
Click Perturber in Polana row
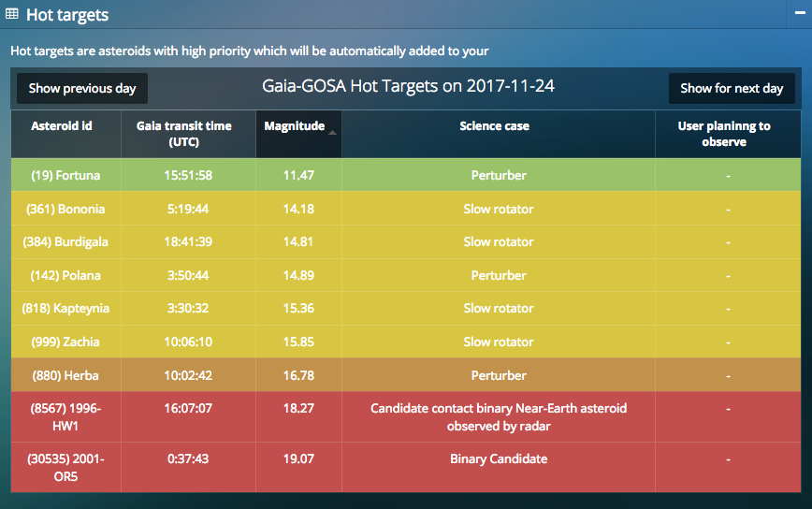[x=499, y=275]
